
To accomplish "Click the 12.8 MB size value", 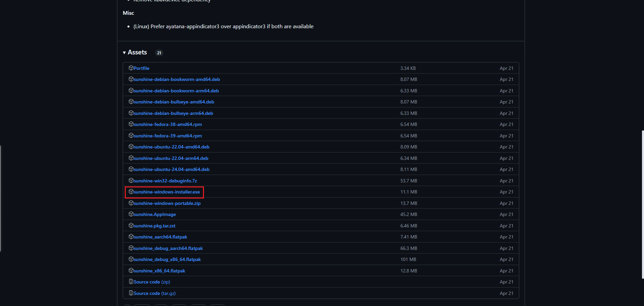I will tap(409, 271).
